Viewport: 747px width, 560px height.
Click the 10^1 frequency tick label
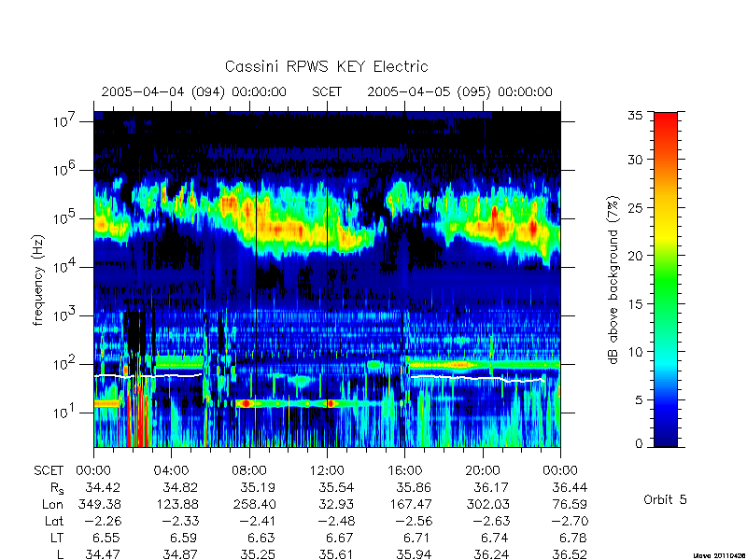pos(65,412)
